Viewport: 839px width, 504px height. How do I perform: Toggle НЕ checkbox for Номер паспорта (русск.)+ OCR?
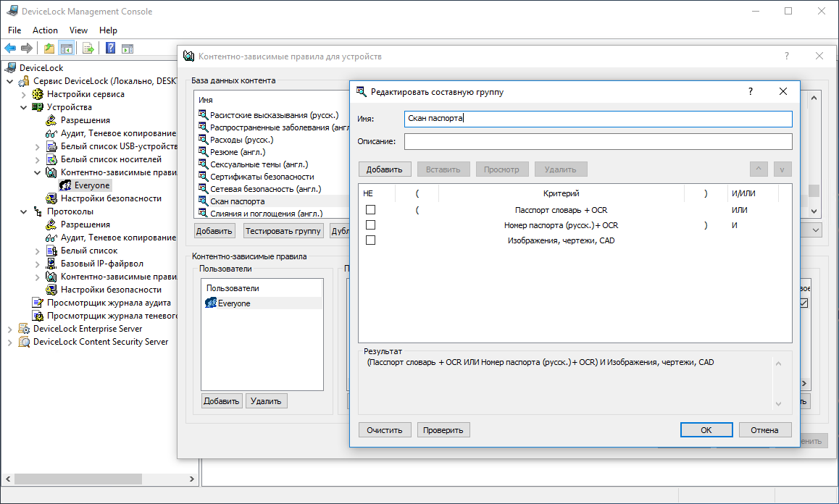click(370, 224)
